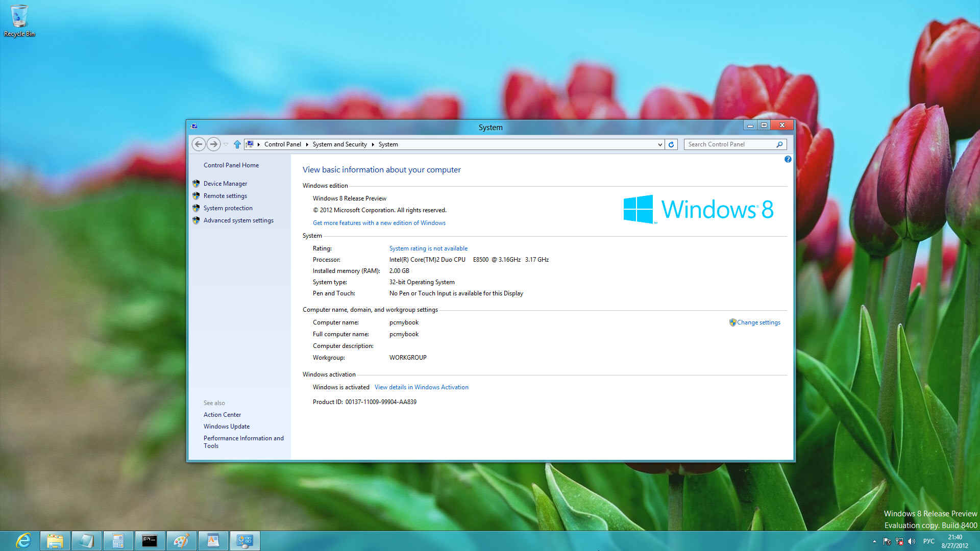The height and width of the screenshot is (551, 980).
Task: Click Get more features with new edition
Action: click(x=379, y=222)
